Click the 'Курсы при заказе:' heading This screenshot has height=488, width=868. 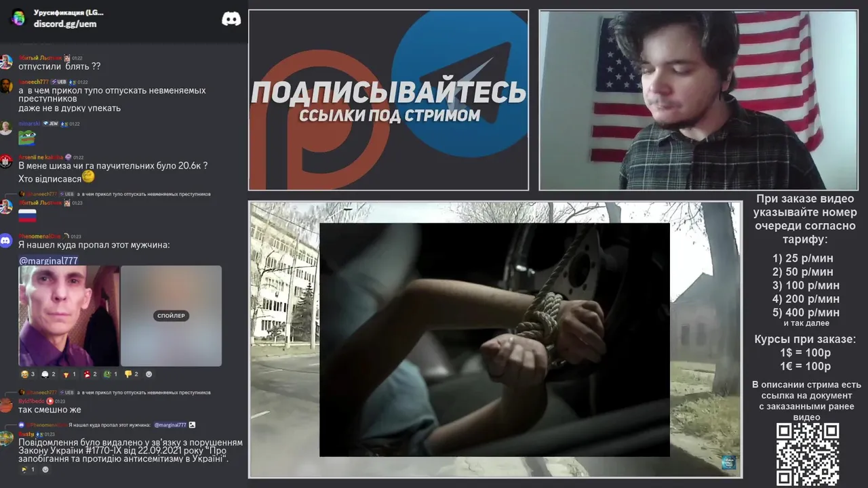tap(805, 339)
